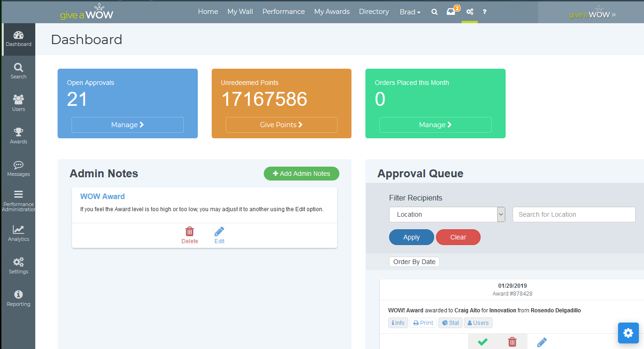The height and width of the screenshot is (349, 644).
Task: Delete award #878428 using red trash icon
Action: pos(512,342)
